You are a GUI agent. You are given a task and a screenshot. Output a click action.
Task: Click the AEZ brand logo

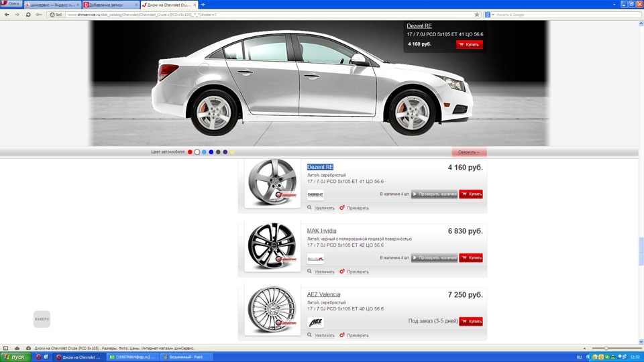pyautogui.click(x=315, y=322)
